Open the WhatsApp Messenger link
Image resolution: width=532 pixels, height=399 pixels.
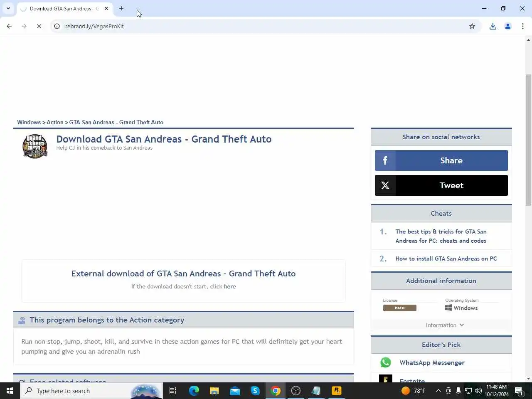click(x=432, y=362)
